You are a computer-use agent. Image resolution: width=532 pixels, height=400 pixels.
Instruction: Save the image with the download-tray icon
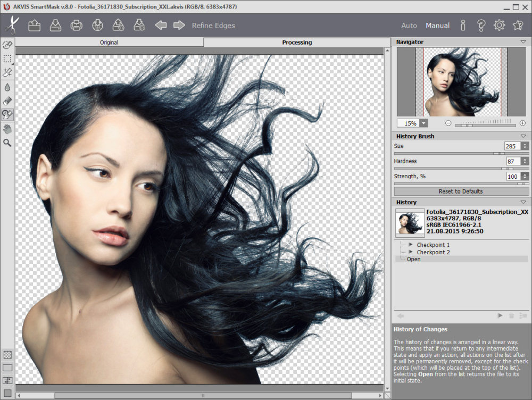tap(55, 26)
